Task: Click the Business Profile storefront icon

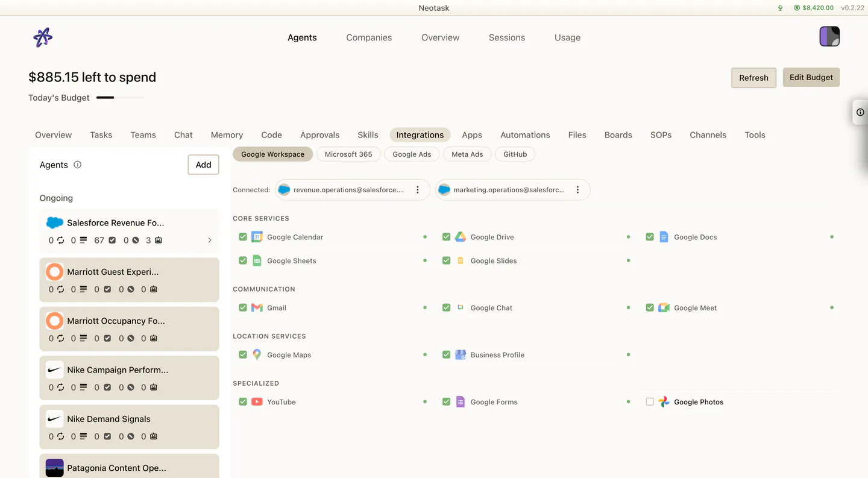Action: tap(461, 354)
